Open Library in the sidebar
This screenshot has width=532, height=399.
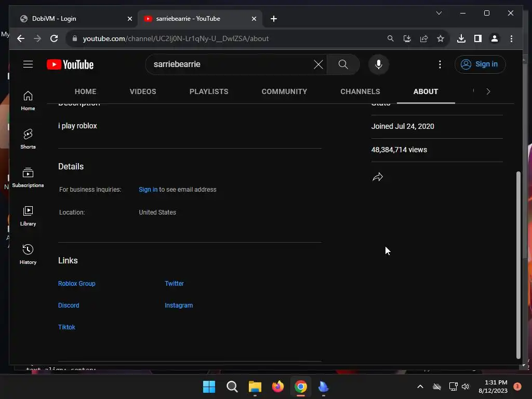coord(28,216)
